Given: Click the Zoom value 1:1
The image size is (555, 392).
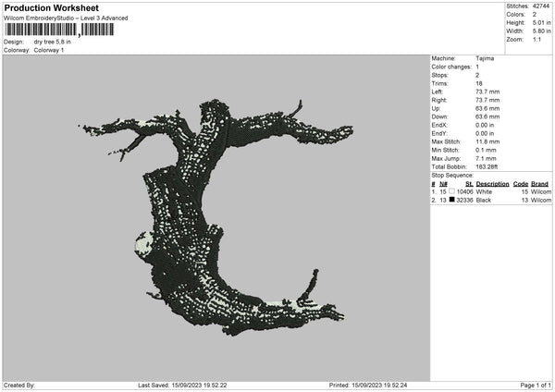Looking at the screenshot, I should [536, 39].
